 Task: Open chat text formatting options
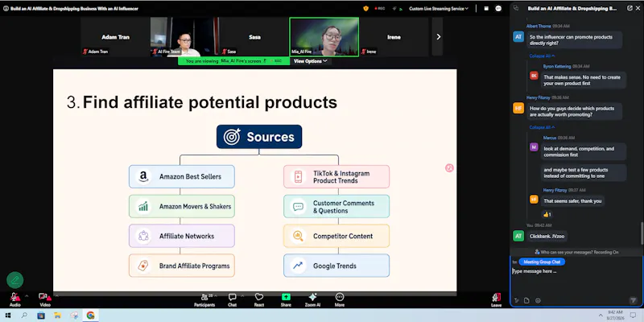(x=517, y=300)
